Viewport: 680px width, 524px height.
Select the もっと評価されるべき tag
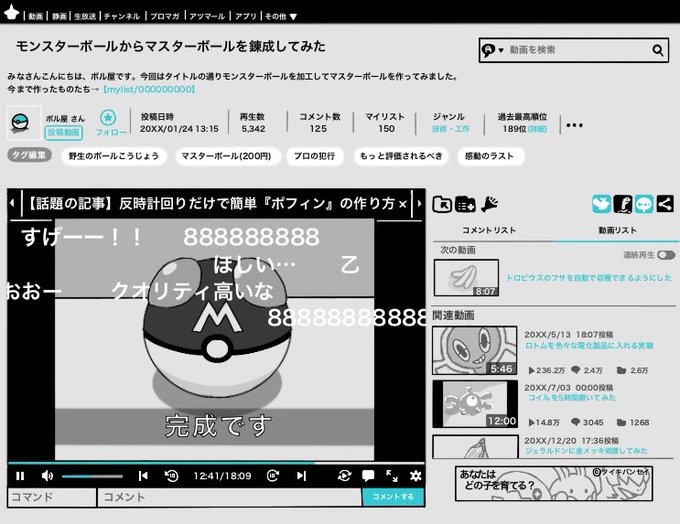click(x=401, y=156)
